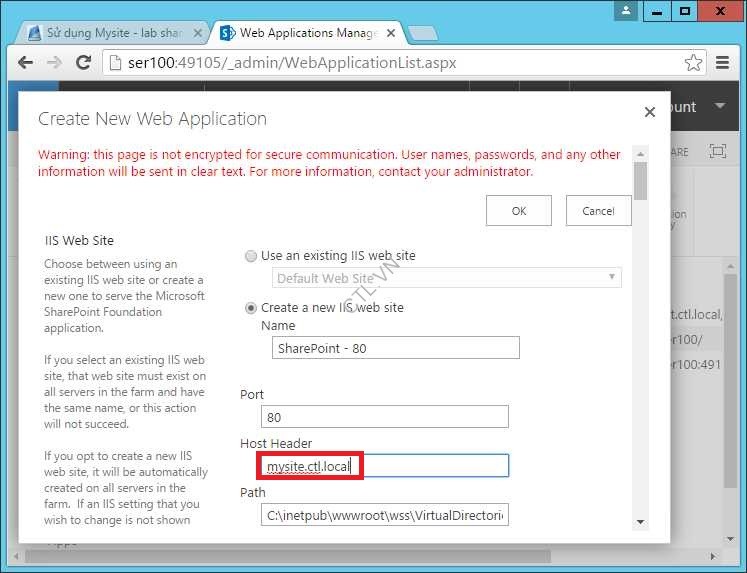The width and height of the screenshot is (747, 573).
Task: Click the Create New Web Application title
Action: point(152,119)
